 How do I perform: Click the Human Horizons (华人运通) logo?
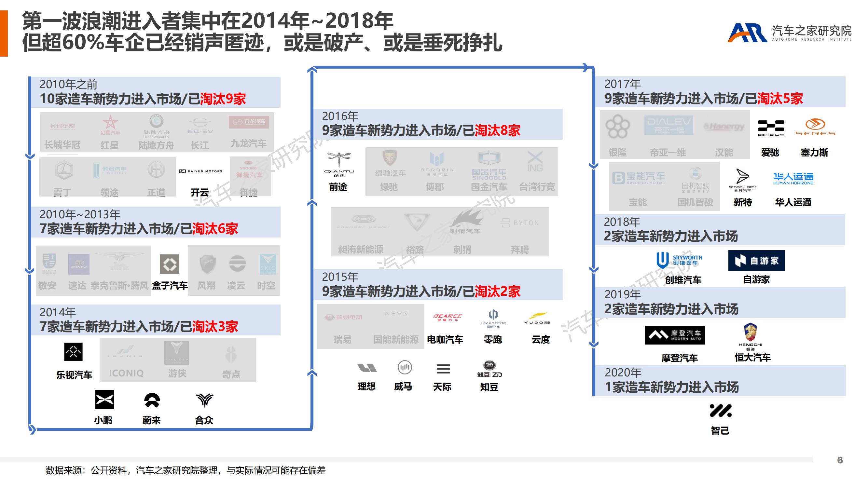coord(793,179)
